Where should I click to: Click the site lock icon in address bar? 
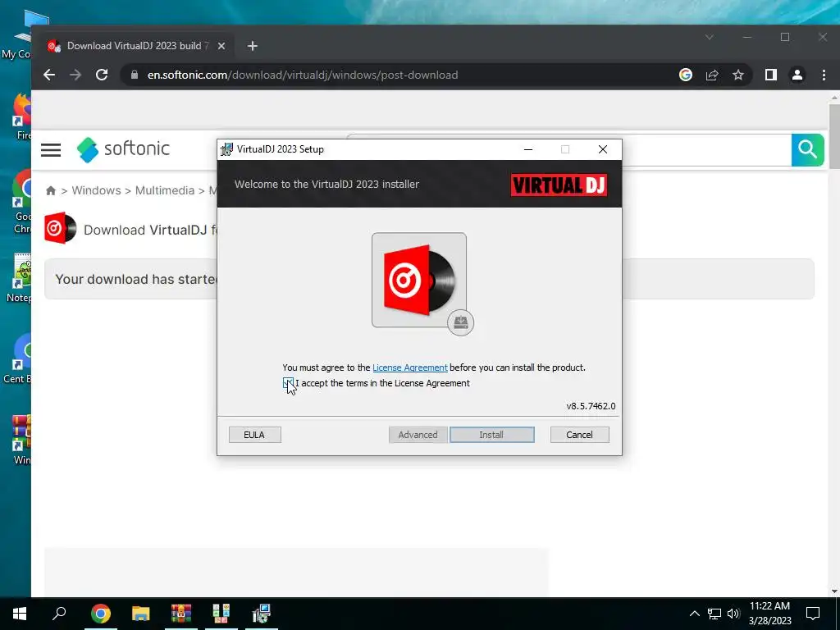pos(135,75)
